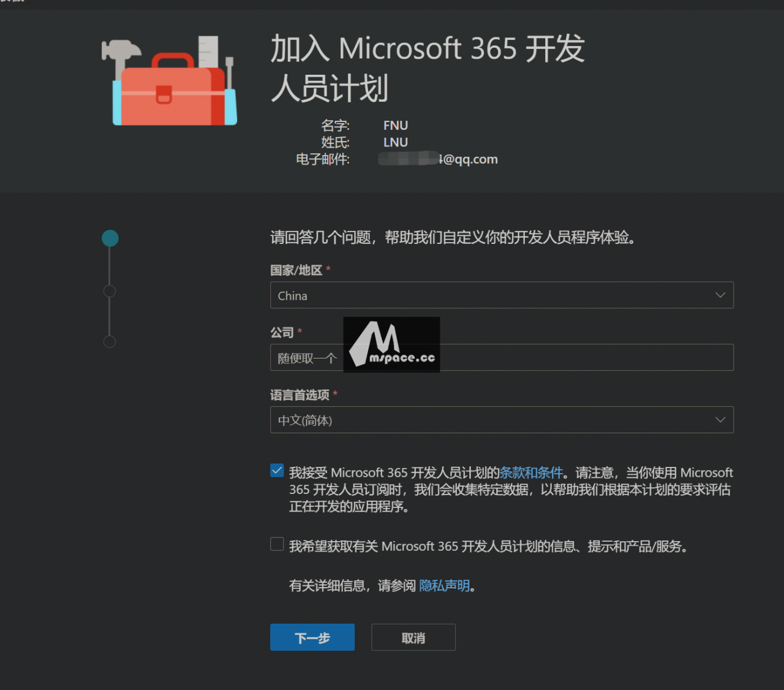This screenshot has height=690, width=784.
Task: Click the third step indicator circle
Action: [110, 341]
